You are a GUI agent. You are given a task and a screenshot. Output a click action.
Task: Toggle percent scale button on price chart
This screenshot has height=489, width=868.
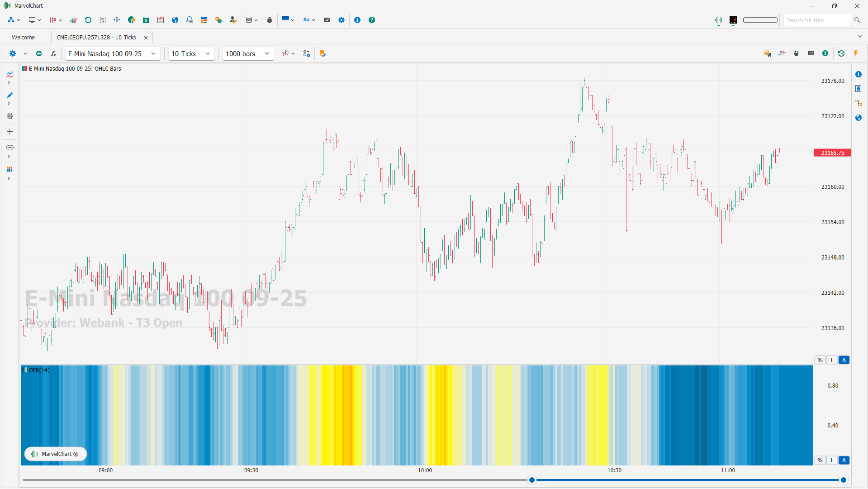820,360
